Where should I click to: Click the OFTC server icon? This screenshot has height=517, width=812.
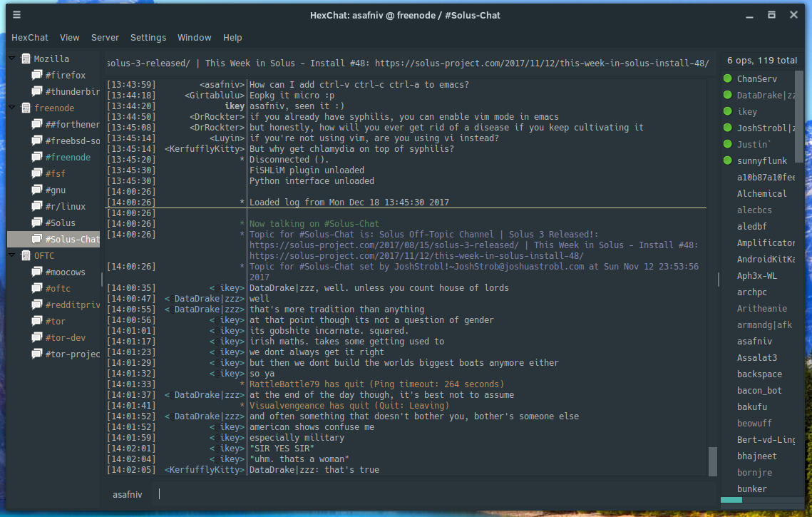coord(26,255)
